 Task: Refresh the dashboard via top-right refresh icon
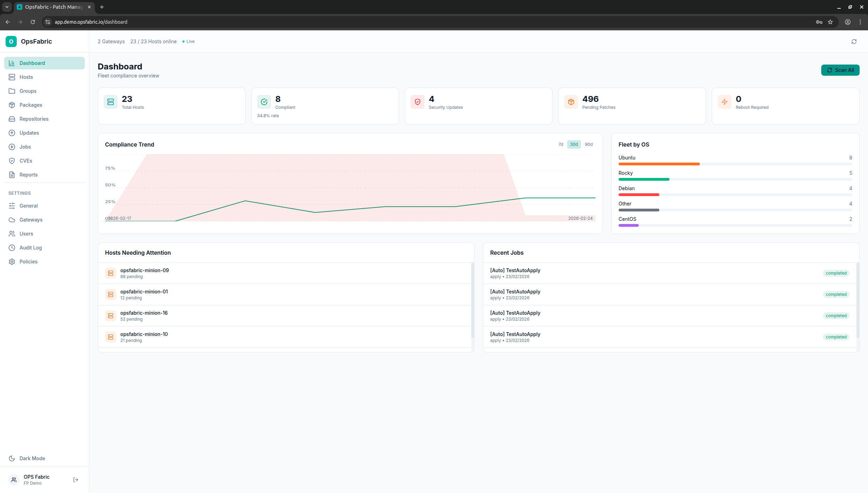[x=854, y=42]
